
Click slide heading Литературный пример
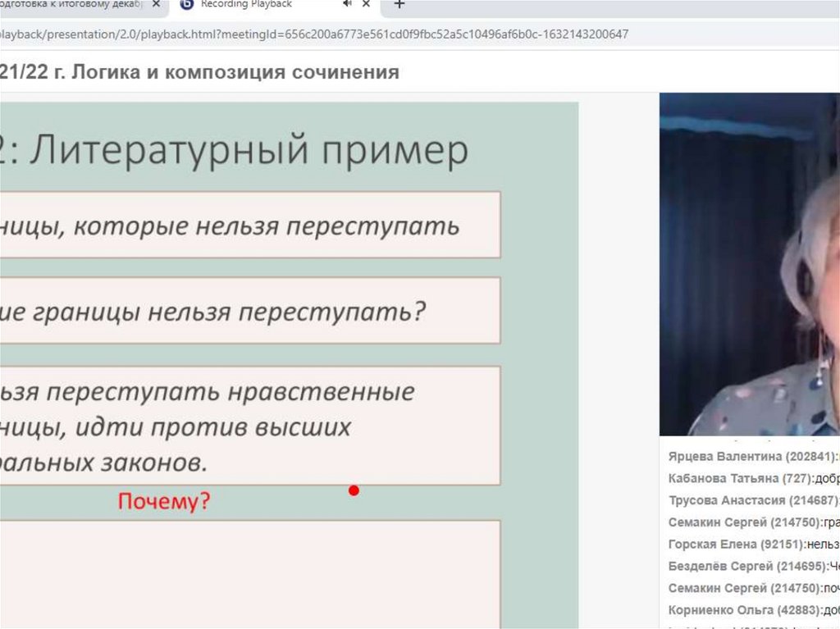(x=249, y=151)
